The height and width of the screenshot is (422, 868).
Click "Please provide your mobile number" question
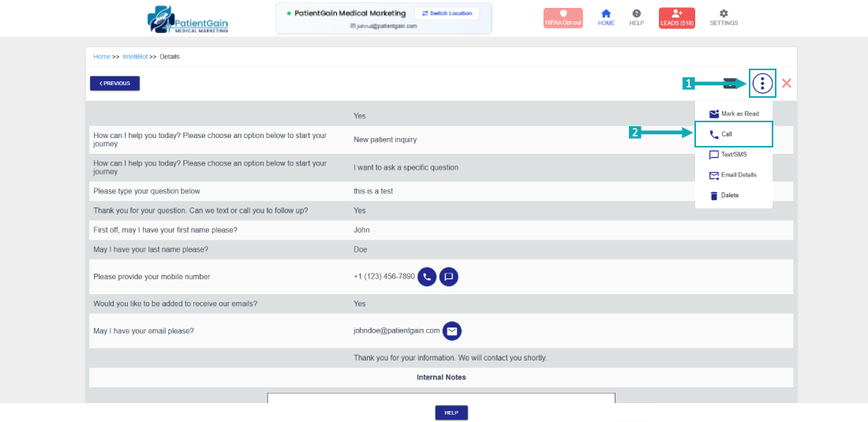[152, 277]
